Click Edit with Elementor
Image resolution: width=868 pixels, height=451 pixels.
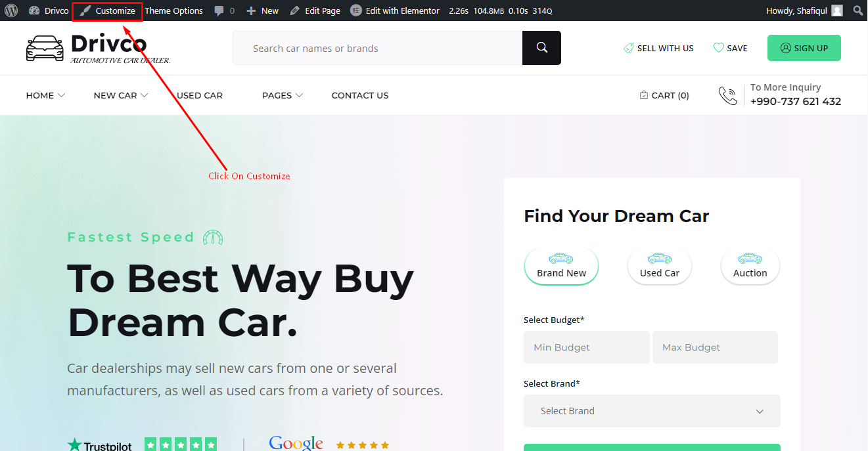pyautogui.click(x=395, y=11)
